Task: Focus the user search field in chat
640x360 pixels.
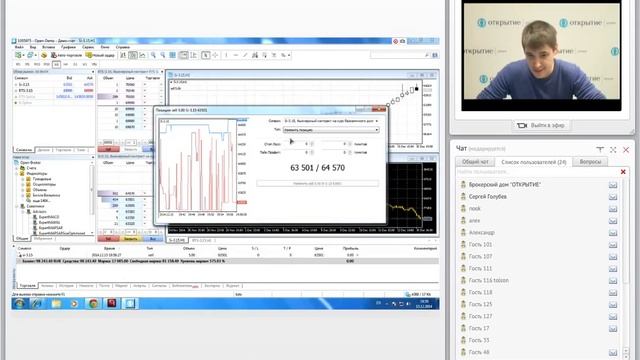Action: coord(537,172)
